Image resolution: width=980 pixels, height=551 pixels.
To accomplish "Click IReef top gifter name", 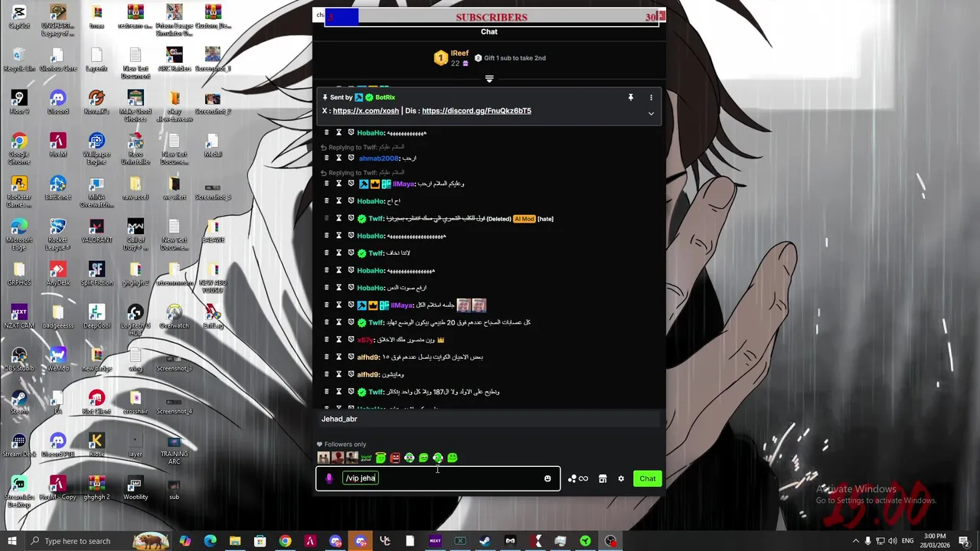I will (459, 53).
